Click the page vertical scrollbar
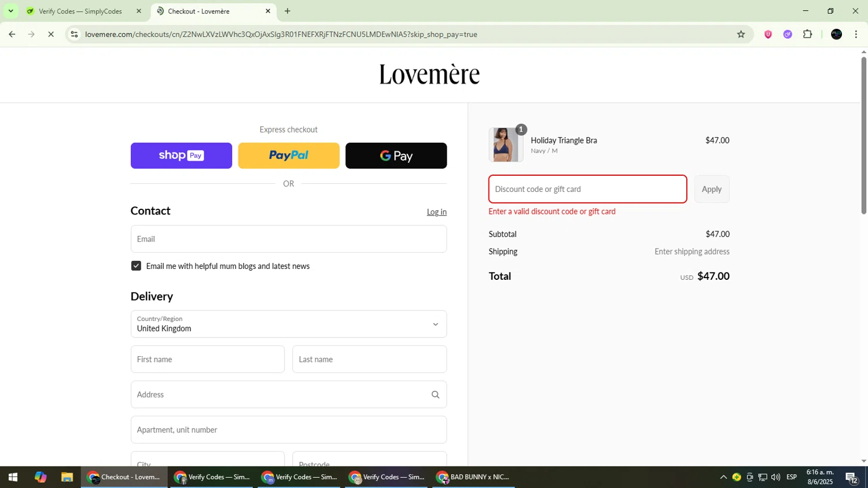This screenshot has width=868, height=488. [x=863, y=136]
